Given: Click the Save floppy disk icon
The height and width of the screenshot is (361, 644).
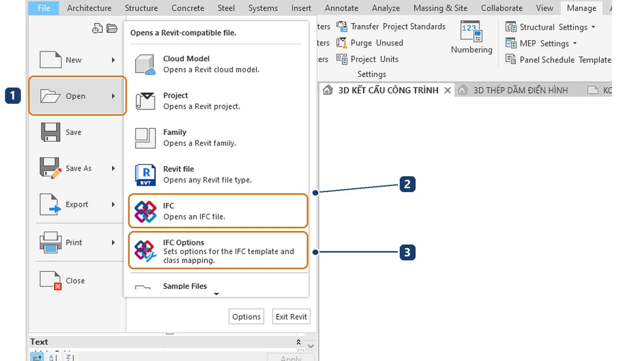Looking at the screenshot, I should (x=50, y=132).
